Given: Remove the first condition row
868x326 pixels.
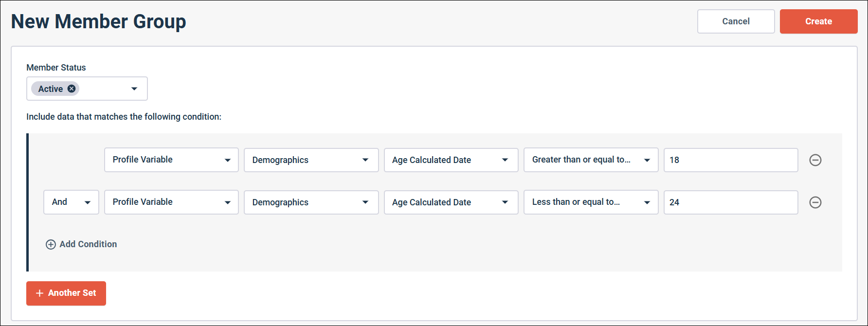Looking at the screenshot, I should 815,160.
